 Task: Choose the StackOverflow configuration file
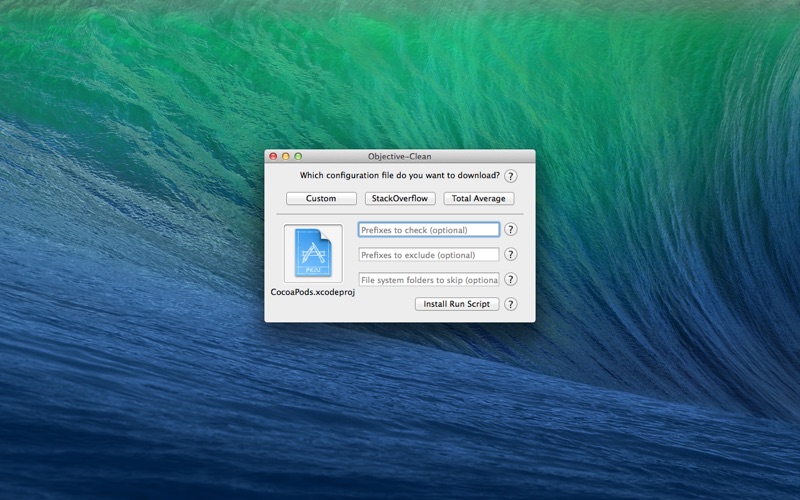(x=400, y=198)
